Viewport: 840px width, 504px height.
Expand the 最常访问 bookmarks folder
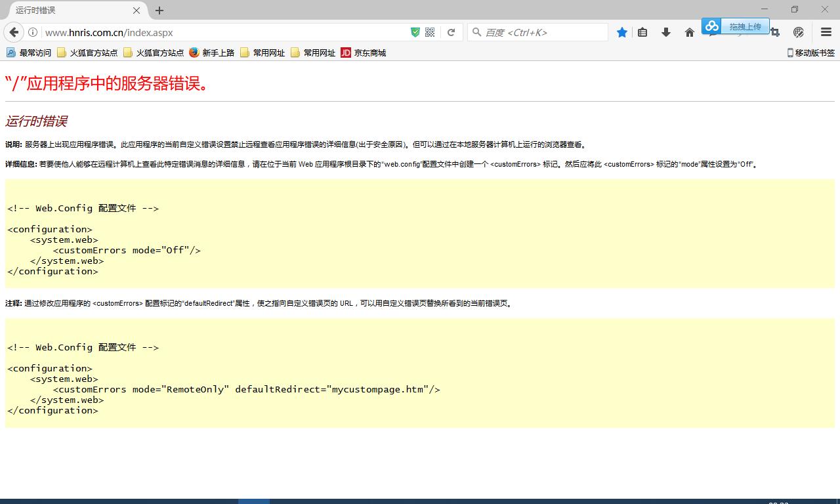pyautogui.click(x=29, y=52)
